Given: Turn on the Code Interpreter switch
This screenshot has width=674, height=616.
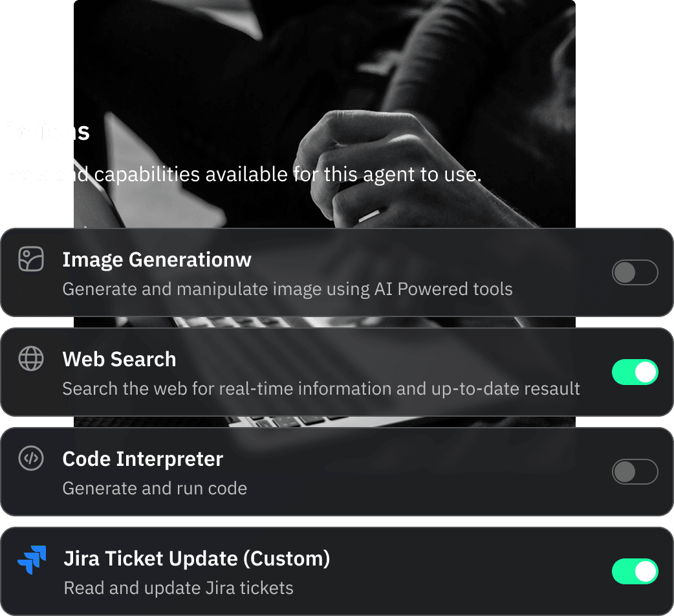Looking at the screenshot, I should [x=635, y=472].
